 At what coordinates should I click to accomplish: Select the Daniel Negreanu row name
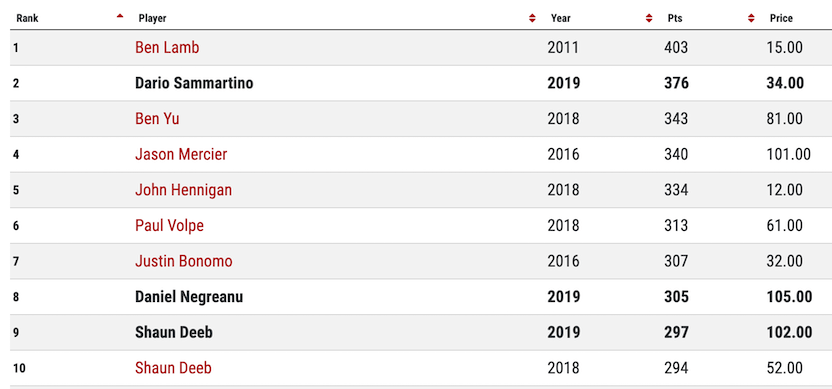click(x=189, y=296)
